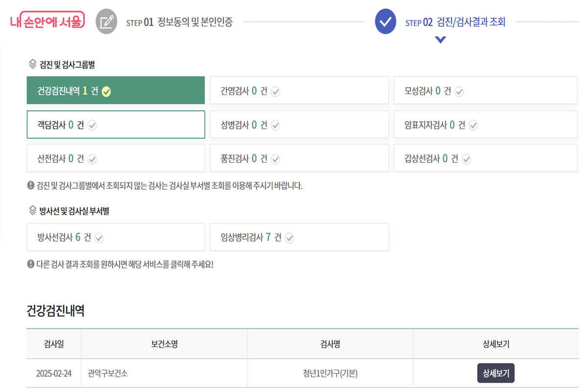The image size is (588, 392).
Task: Click the pencil icon beside STEP 01
Action: [106, 21]
